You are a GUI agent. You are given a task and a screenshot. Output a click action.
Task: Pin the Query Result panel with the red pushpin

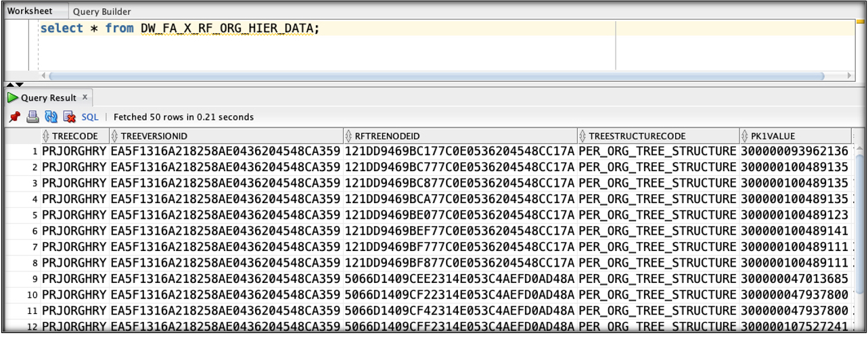[x=14, y=117]
